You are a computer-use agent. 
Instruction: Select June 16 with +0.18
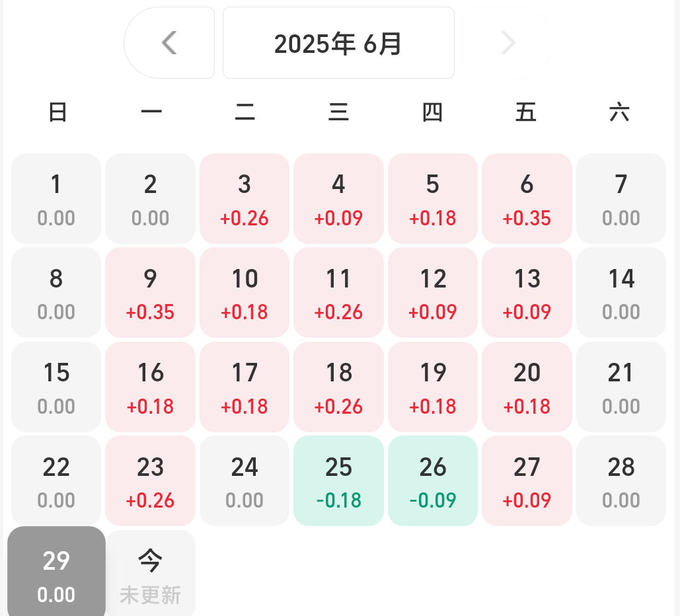click(x=150, y=387)
